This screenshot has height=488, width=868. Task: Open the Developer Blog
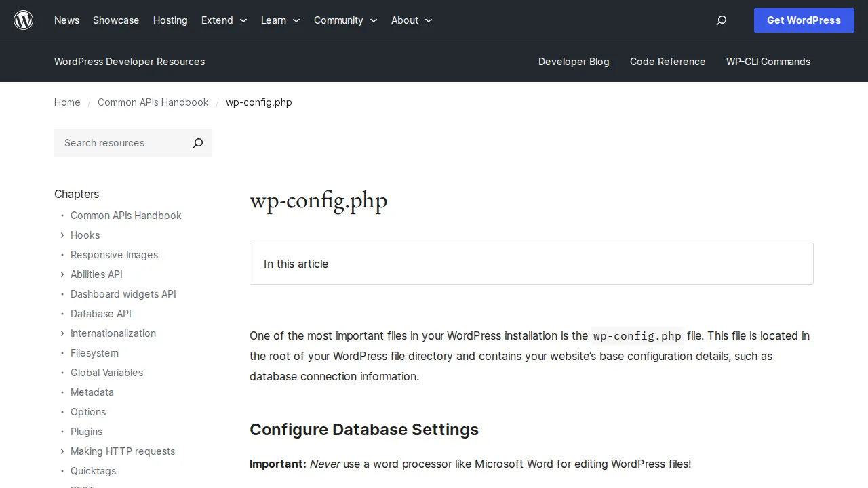(x=574, y=62)
